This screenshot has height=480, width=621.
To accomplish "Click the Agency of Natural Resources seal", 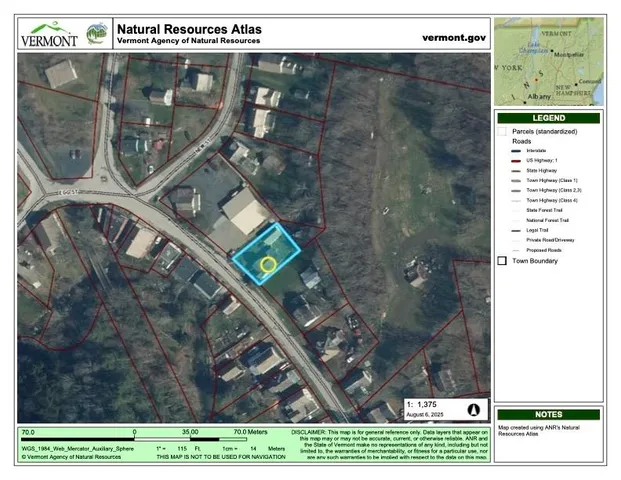I will [x=96, y=33].
